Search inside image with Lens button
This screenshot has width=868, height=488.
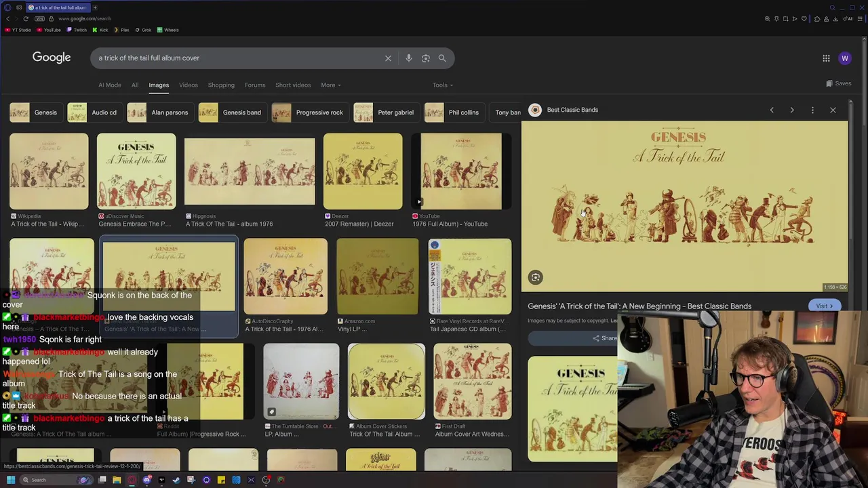point(536,277)
